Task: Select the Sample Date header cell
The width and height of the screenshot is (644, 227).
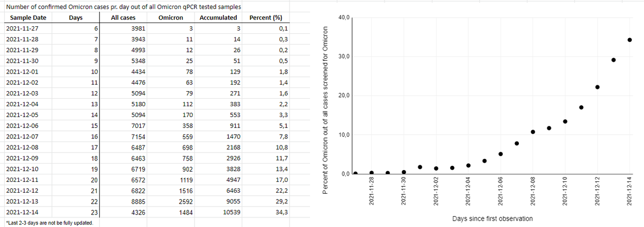Action: click(x=28, y=18)
